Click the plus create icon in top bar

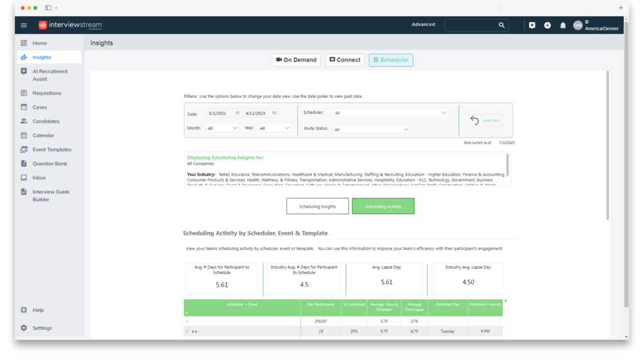[x=548, y=25]
